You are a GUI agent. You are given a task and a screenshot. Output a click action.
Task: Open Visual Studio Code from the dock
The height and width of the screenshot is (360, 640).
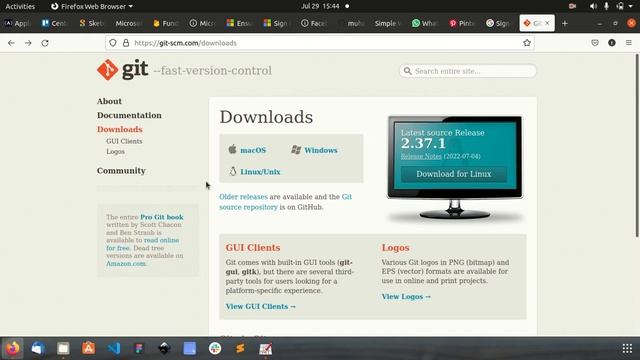coord(114,348)
